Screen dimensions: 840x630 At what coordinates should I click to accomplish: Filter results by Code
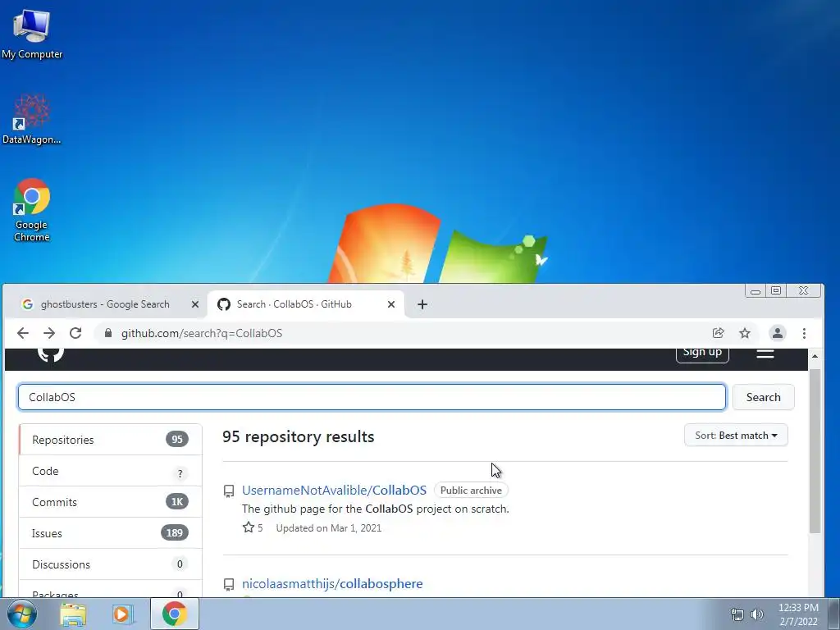tap(111, 471)
